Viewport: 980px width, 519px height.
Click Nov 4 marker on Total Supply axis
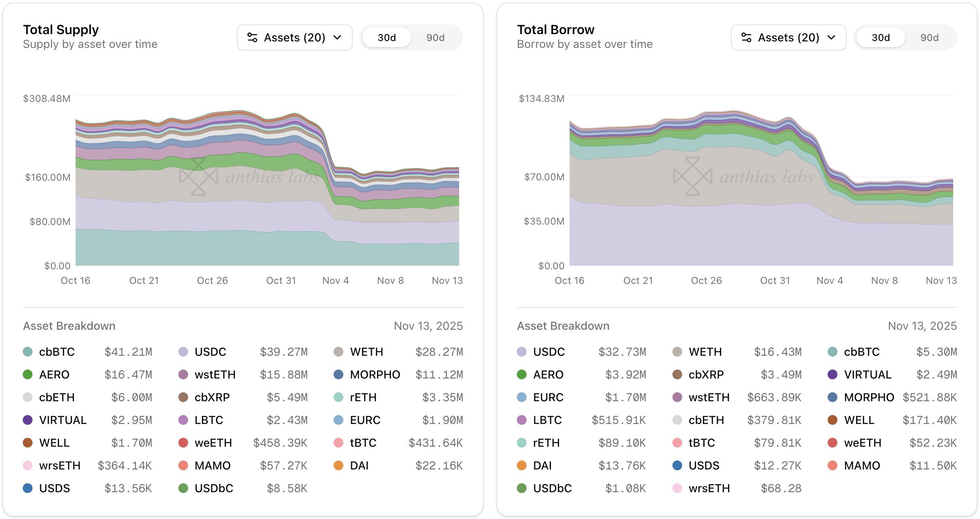point(336,280)
